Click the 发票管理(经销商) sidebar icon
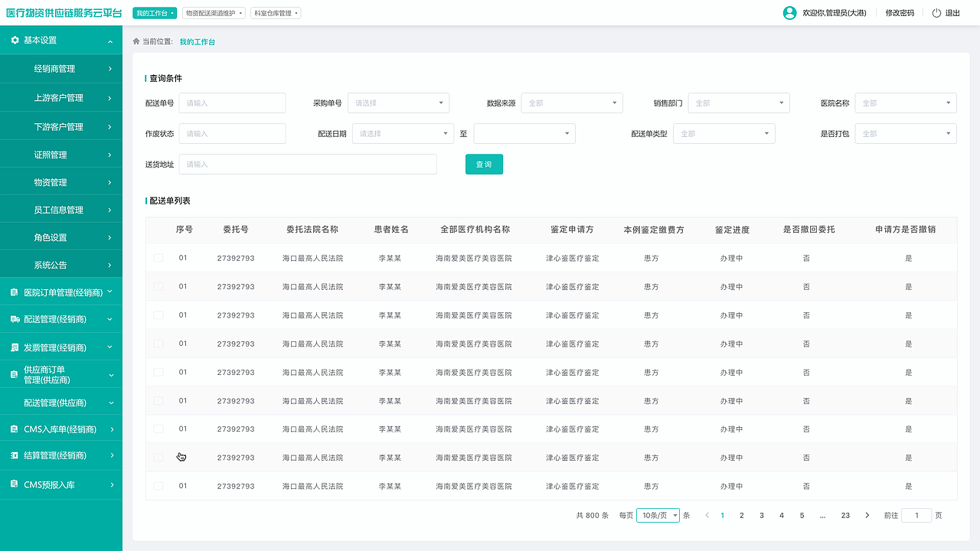Screen dimensions: 980x551 pyautogui.click(x=15, y=347)
